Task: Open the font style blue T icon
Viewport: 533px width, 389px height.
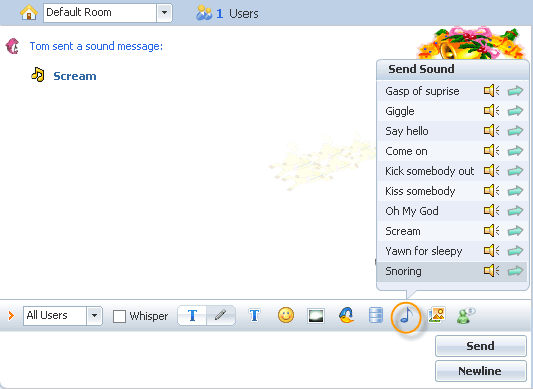Action: coord(254,315)
